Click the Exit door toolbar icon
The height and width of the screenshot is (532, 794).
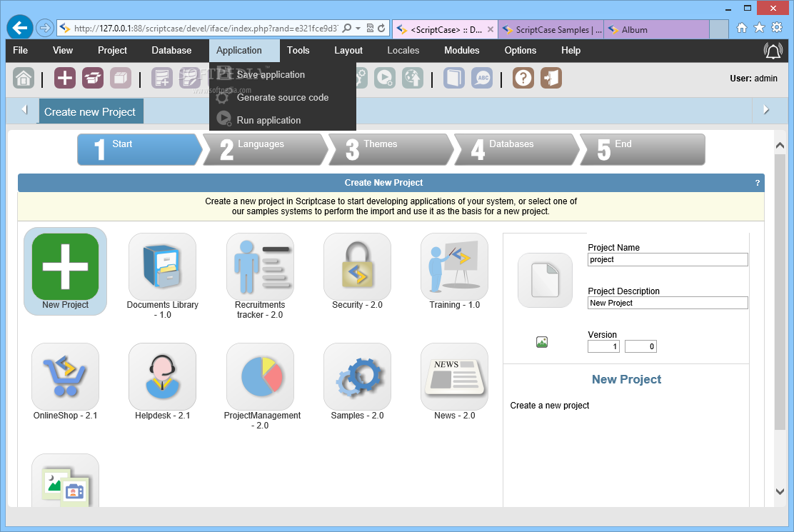(x=551, y=78)
